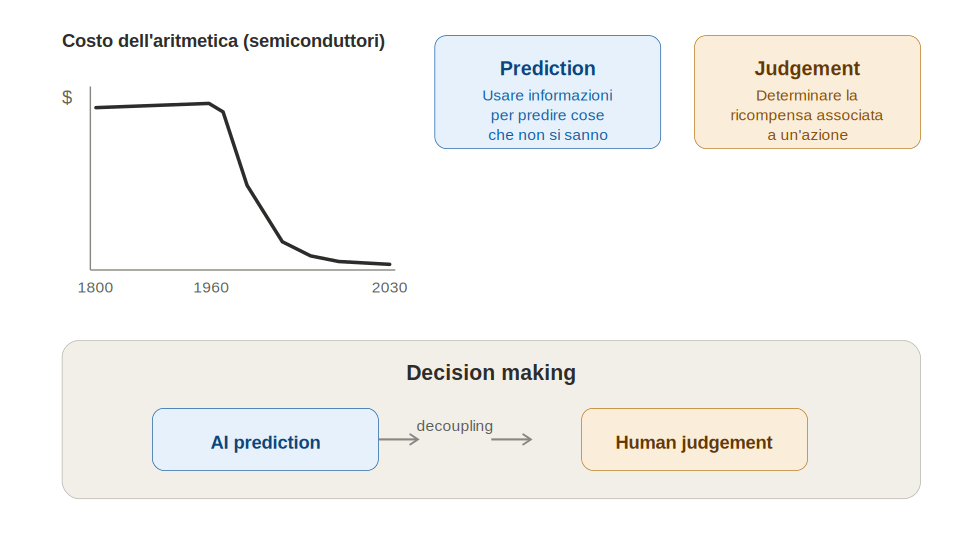Click the arrow pointing toward Human judgement

coord(512,439)
